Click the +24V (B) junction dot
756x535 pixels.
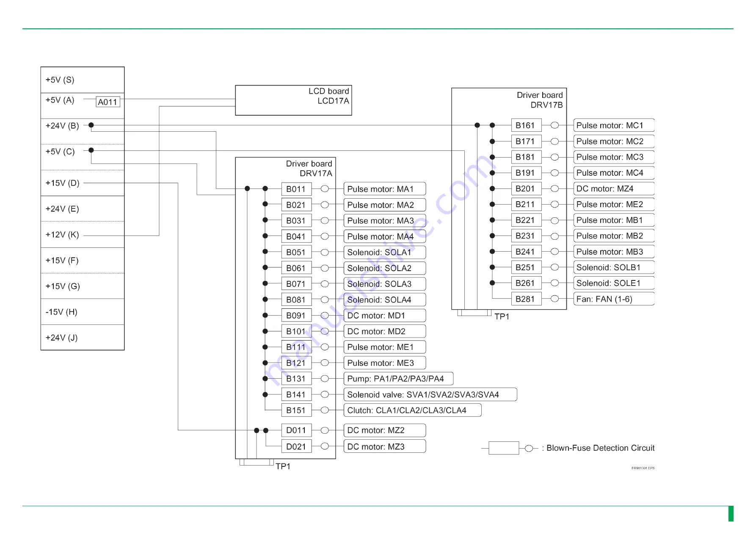pos(91,125)
